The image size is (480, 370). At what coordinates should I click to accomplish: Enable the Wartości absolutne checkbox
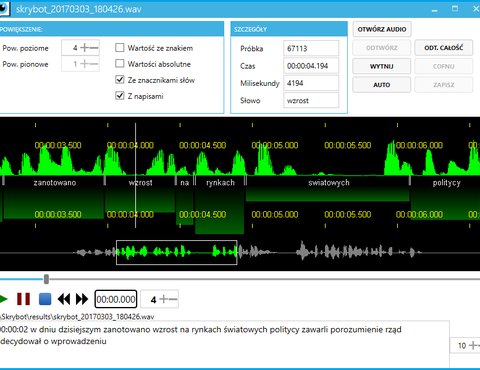(x=120, y=63)
